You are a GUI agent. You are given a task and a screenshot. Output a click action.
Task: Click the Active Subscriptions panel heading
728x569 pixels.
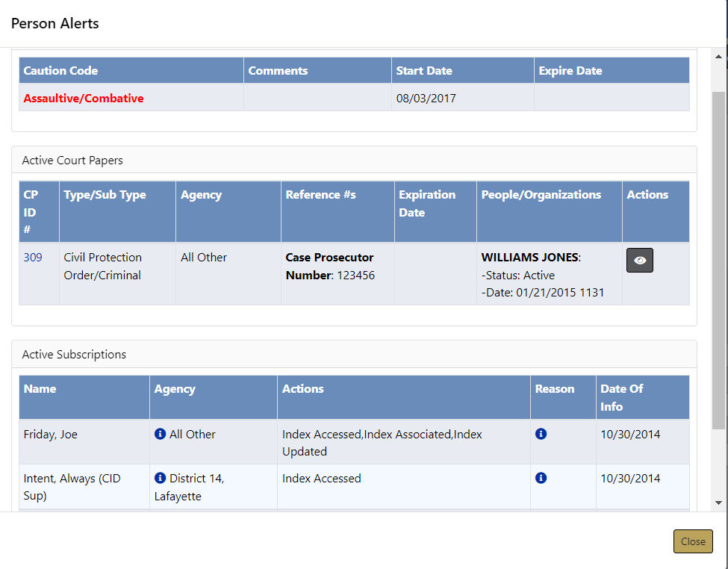pyautogui.click(x=74, y=355)
